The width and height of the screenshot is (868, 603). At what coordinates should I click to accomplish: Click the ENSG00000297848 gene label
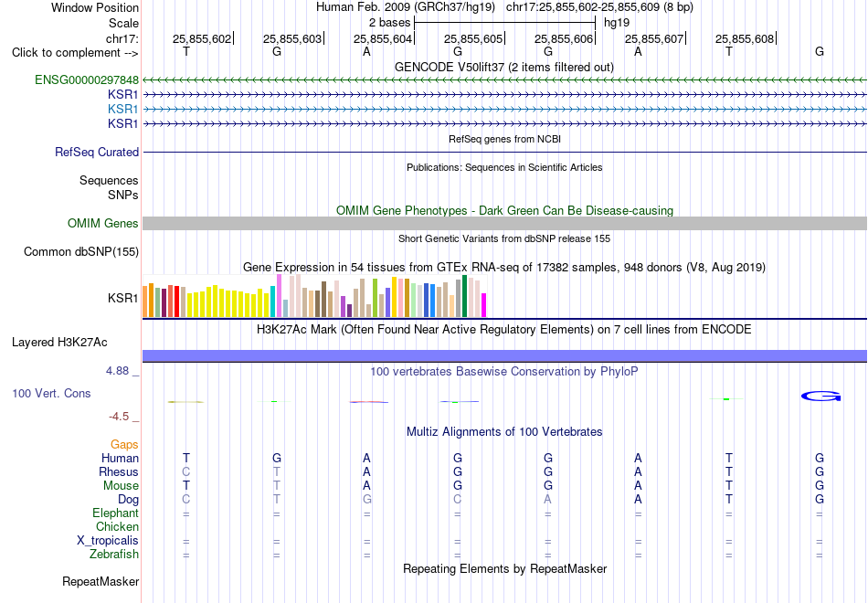87,80
